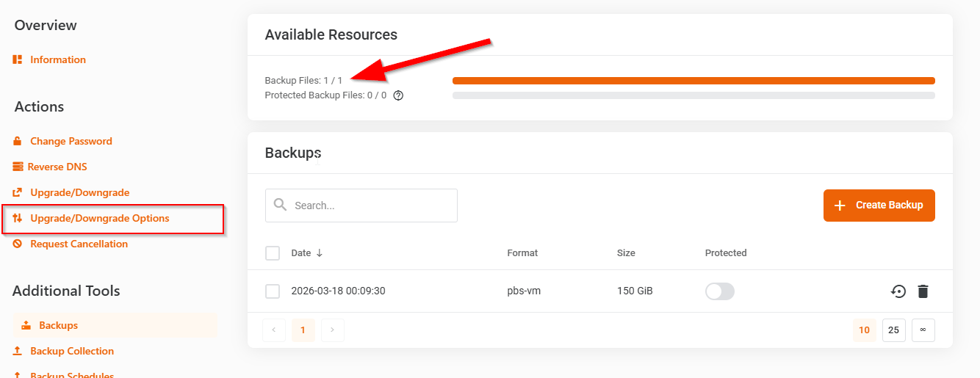Screen dimensions: 980x378
Task: Click the orange Backup Files usage bar
Action: point(693,81)
